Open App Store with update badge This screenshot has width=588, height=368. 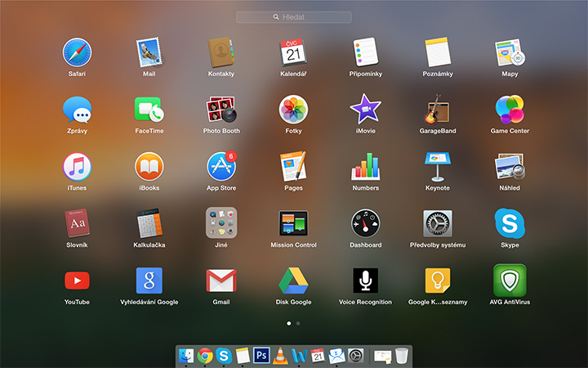tap(220, 166)
